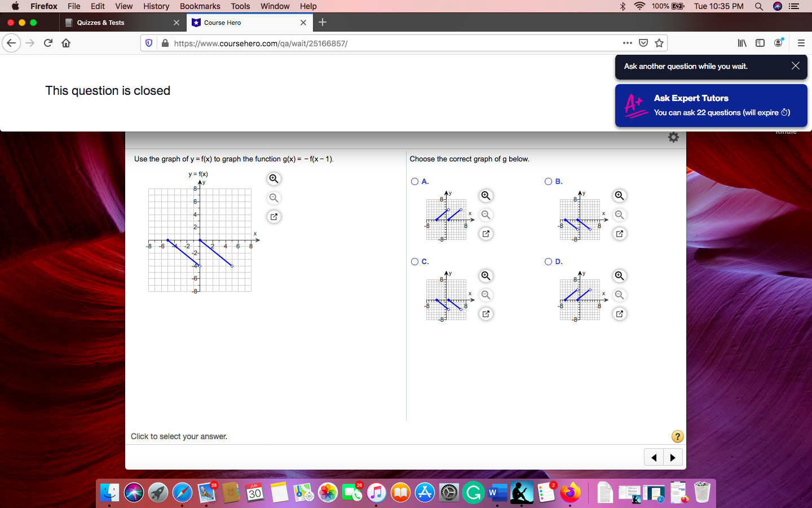Image resolution: width=812 pixels, height=508 pixels.
Task: Open the History menu in the menu bar
Action: 156,6
